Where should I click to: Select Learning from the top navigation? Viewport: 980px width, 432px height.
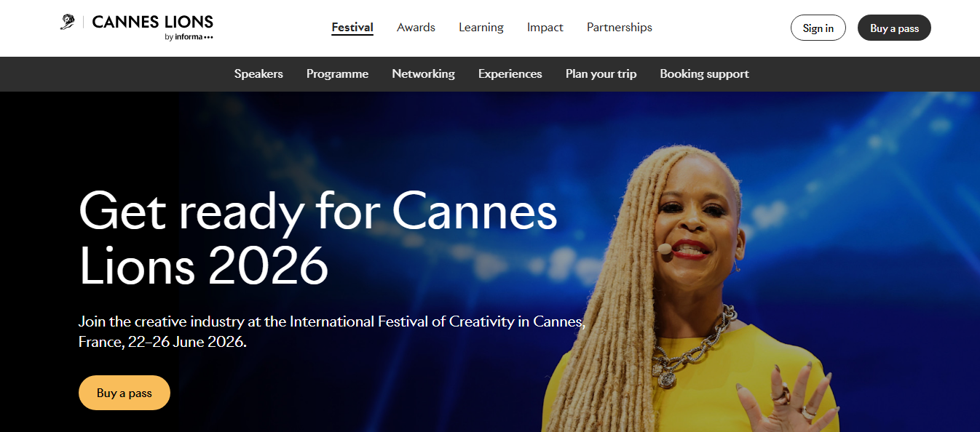pyautogui.click(x=481, y=27)
